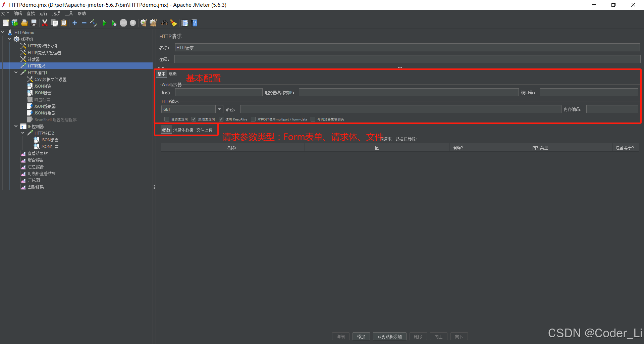Collapse the 线程组 node
Image resolution: width=644 pixels, height=344 pixels.
coord(9,39)
